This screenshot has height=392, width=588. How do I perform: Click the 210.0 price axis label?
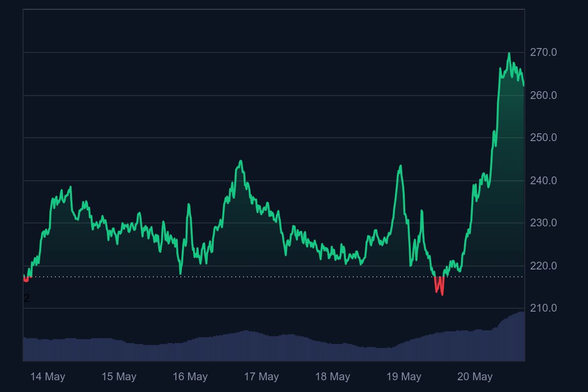pyautogui.click(x=543, y=308)
